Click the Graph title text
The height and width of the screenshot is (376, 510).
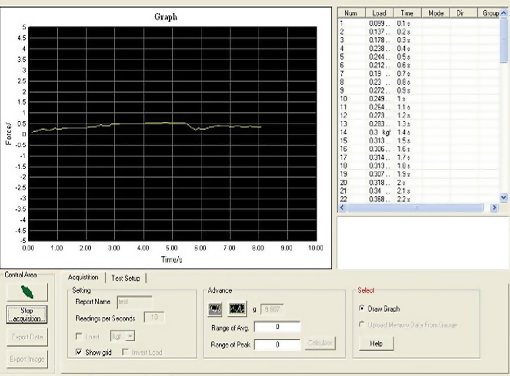tap(166, 17)
